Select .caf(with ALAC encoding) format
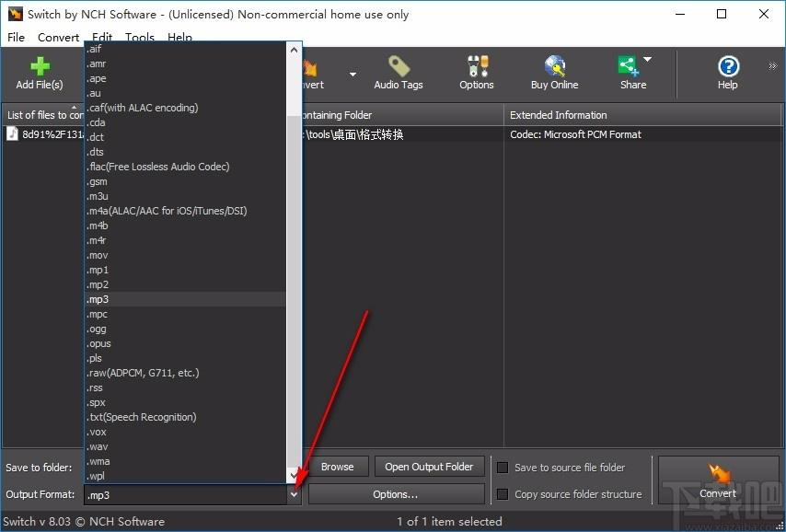Viewport: 786px width, 532px height. click(x=184, y=108)
